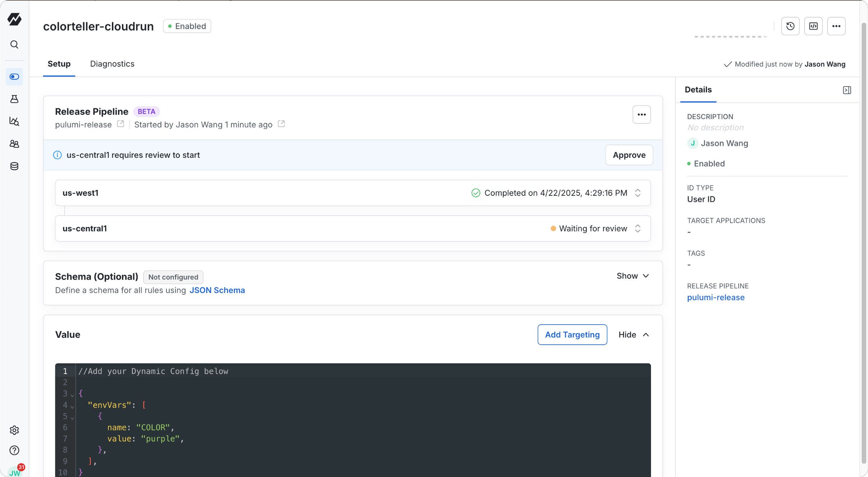Image resolution: width=868 pixels, height=477 pixels.
Task: Open the search icon in sidebar
Action: [x=14, y=44]
